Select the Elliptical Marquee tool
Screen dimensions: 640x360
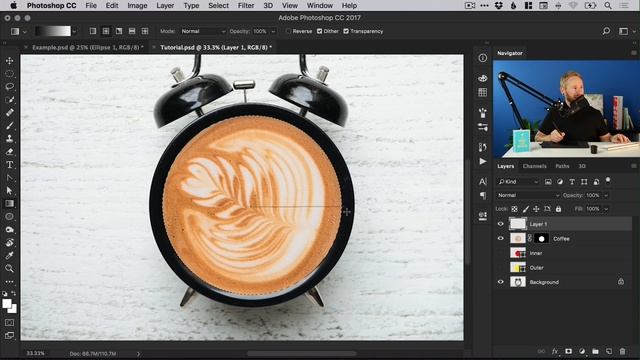click(x=9, y=73)
